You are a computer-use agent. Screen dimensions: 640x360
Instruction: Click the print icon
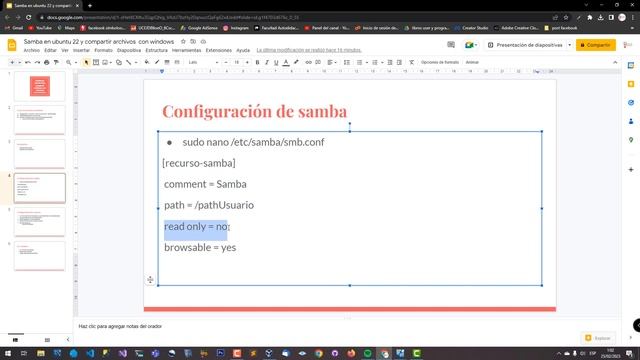click(47, 62)
